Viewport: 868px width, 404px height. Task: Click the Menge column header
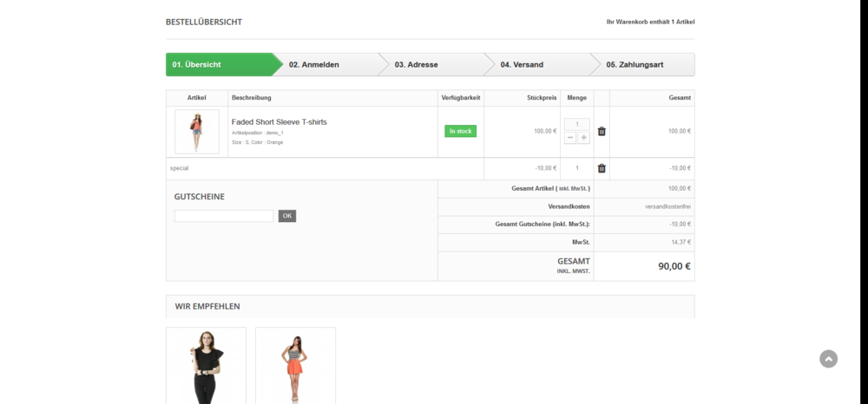[577, 98]
